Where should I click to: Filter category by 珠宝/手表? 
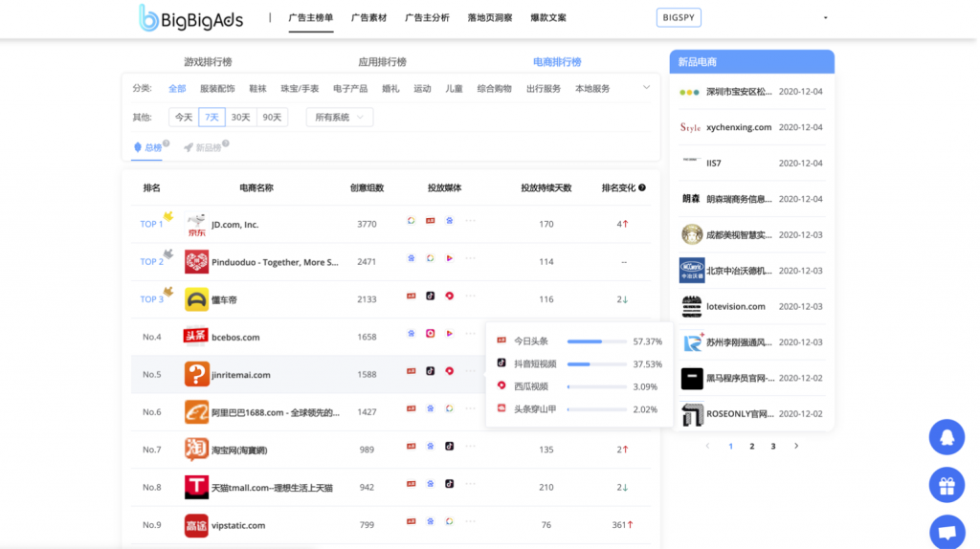[300, 89]
